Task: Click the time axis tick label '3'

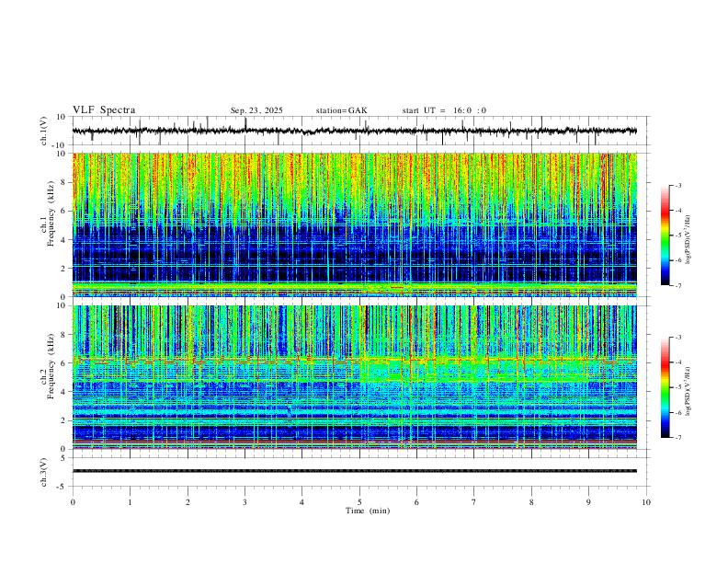Action: coord(245,502)
